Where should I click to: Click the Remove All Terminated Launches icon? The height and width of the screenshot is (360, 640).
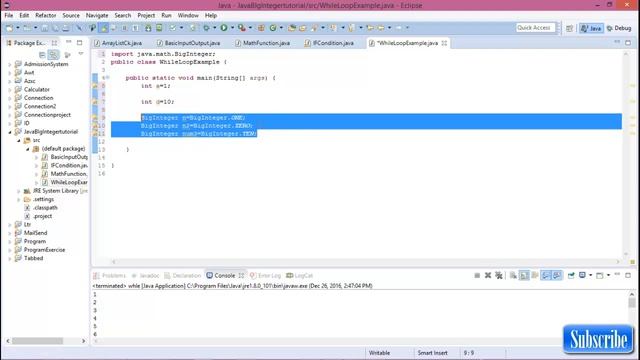coord(499,276)
